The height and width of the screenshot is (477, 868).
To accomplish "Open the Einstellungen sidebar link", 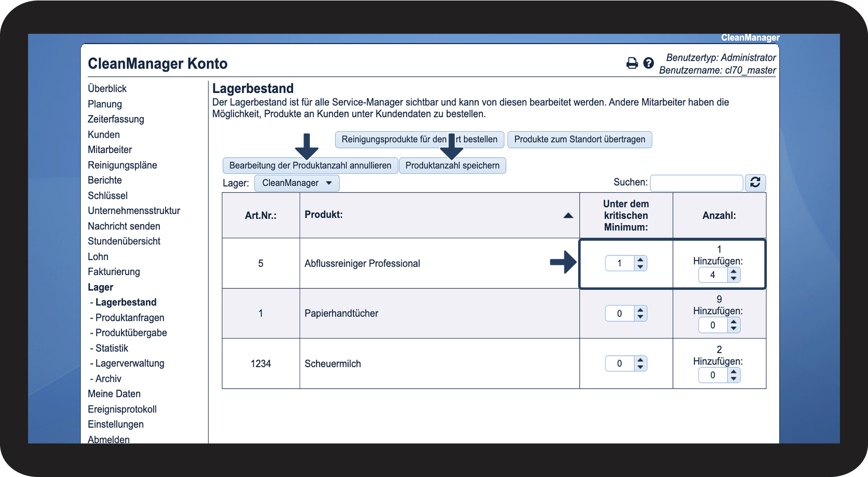I will (x=116, y=424).
